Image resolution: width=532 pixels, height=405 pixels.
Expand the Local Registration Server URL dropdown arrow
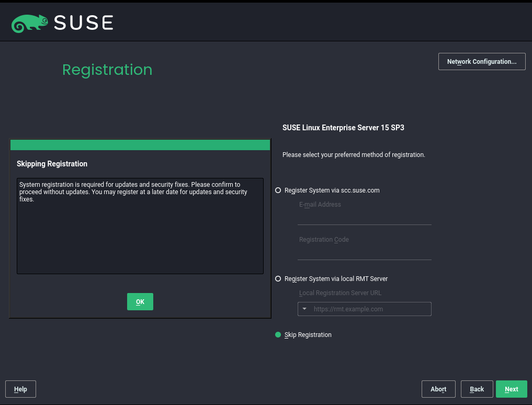point(304,309)
